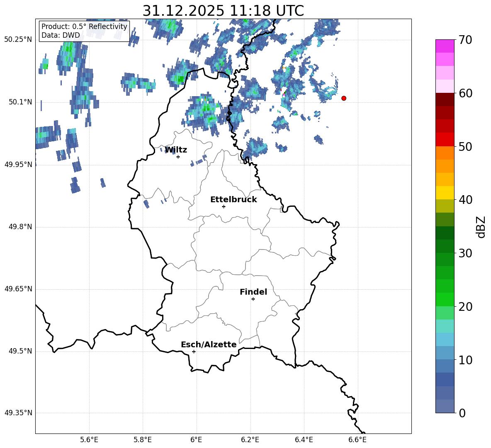
Task: Click the 49.35°N latitude label
Action: click(x=18, y=413)
